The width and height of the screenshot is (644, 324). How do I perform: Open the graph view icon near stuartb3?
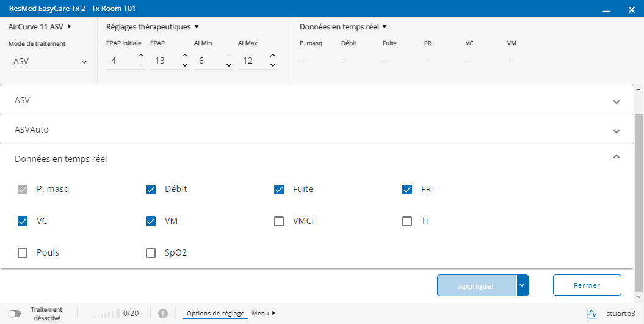(x=592, y=314)
